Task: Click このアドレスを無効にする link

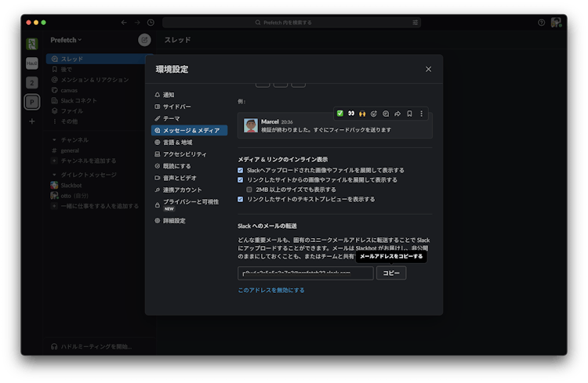Action: tap(271, 291)
